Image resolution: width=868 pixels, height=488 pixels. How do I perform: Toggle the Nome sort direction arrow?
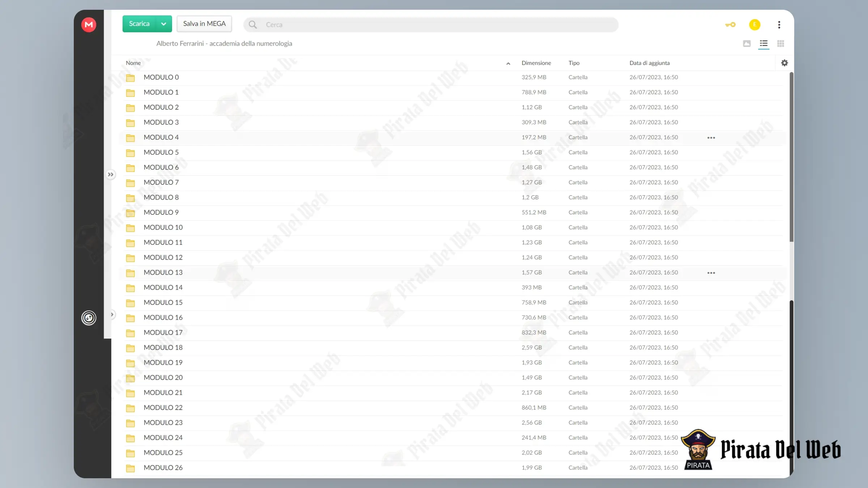[508, 64]
